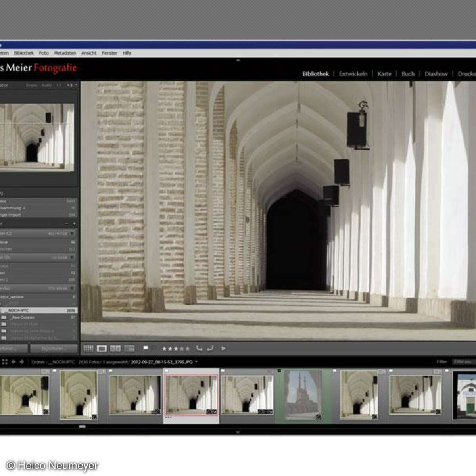Collapse the top panel using the upper triangle
Viewport: 476px width, 476px height.
tap(238, 60)
